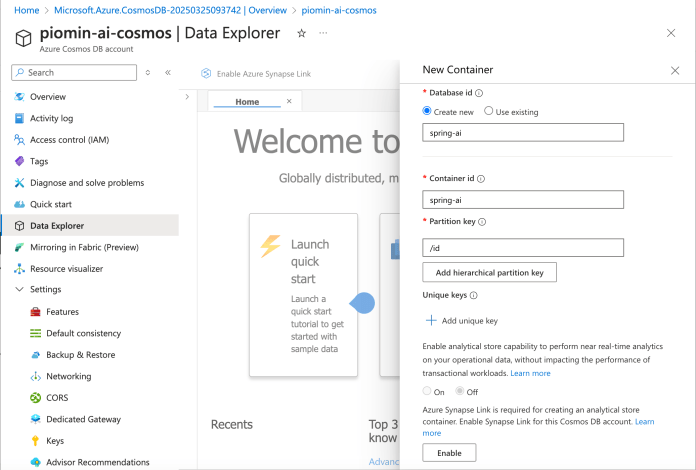The width and height of the screenshot is (696, 470).
Task: Click the Access control (IAM) icon
Action: tap(20, 140)
